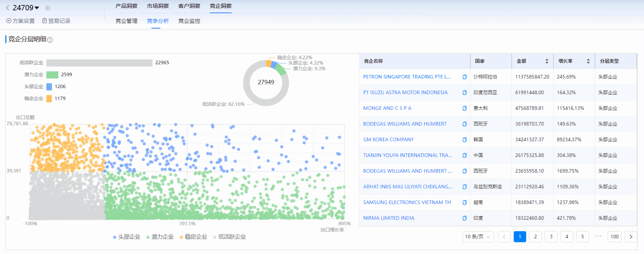
Task: Copy the PETRON SINGAPORE TRADING company name
Action: [x=464, y=77]
